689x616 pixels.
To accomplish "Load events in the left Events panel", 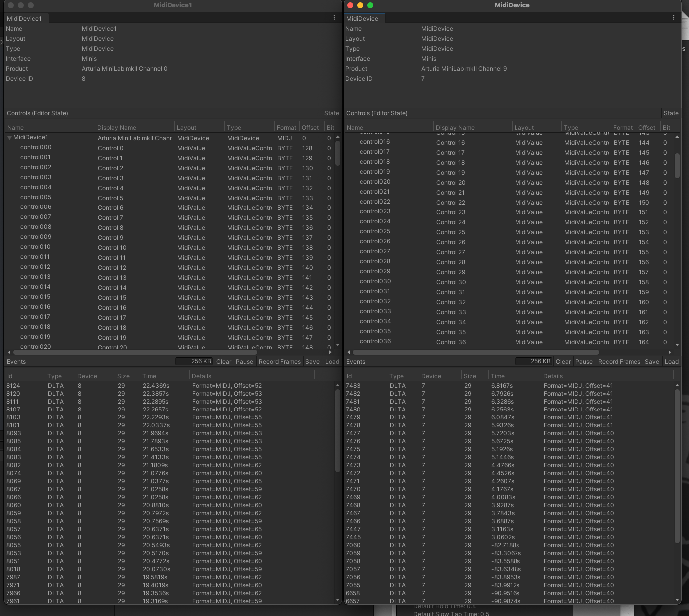I will point(332,361).
